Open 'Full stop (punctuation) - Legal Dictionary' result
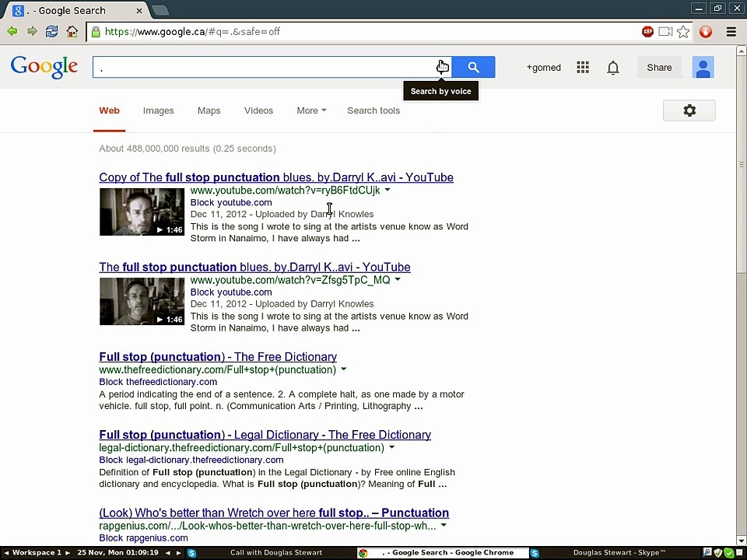Image resolution: width=747 pixels, height=560 pixels. (x=265, y=435)
